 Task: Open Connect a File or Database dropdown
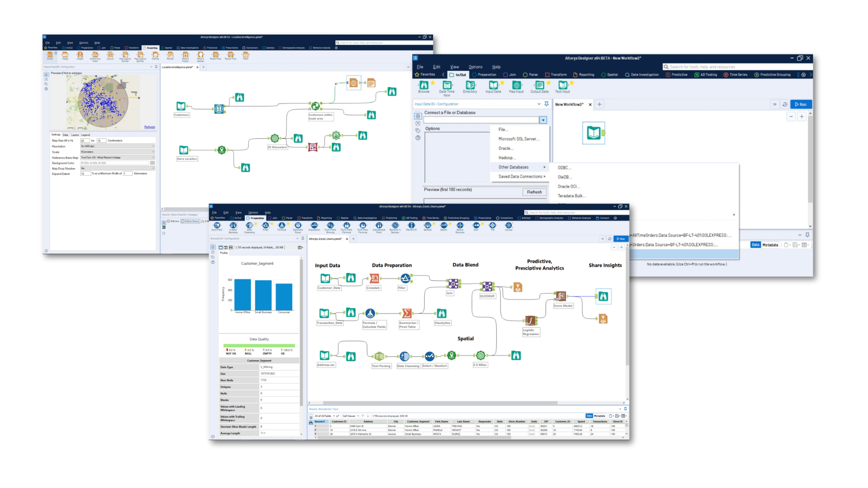click(x=543, y=120)
